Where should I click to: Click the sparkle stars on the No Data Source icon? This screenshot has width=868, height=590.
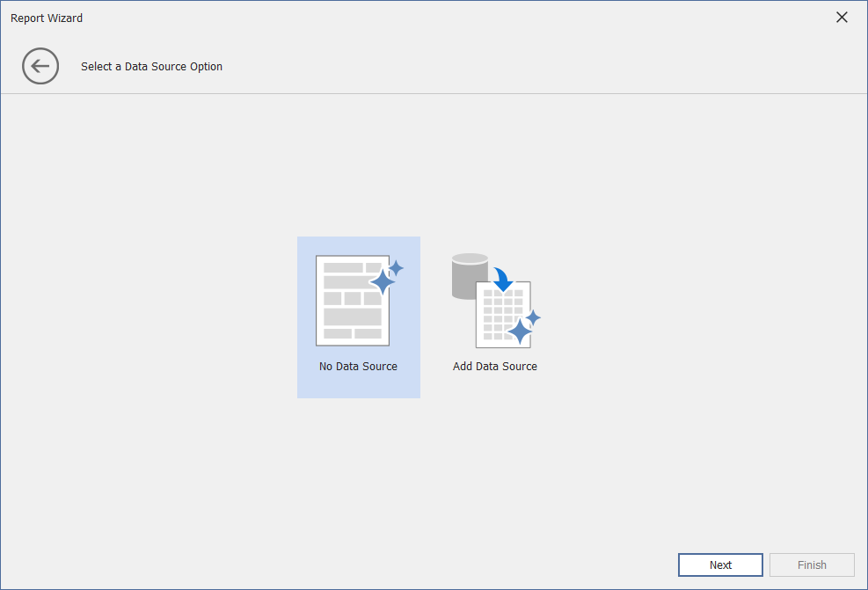click(x=386, y=278)
